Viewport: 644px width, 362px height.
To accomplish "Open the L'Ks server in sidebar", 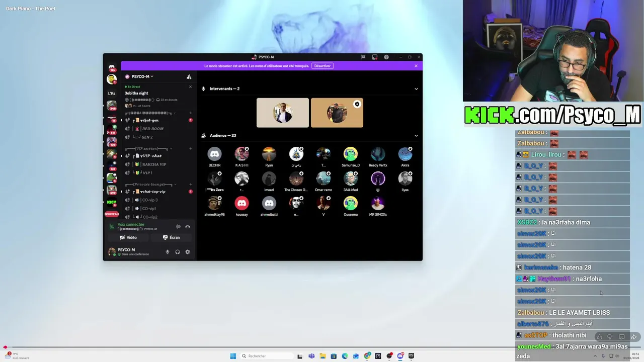I will point(112,93).
